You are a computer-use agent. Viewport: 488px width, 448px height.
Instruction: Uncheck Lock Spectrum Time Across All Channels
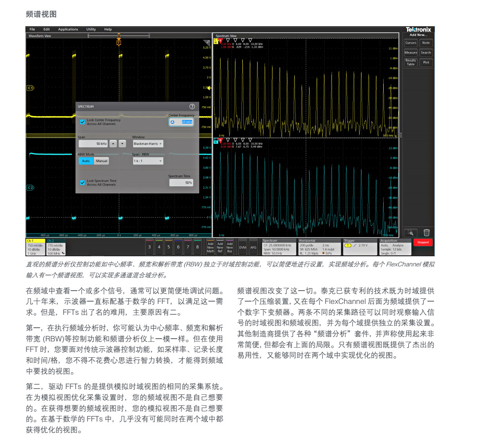pyautogui.click(x=82, y=182)
